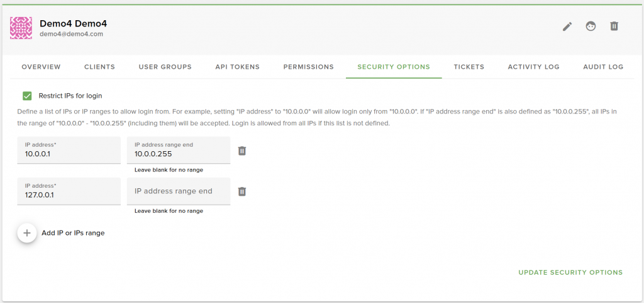View the Tickets tab

[x=469, y=67]
